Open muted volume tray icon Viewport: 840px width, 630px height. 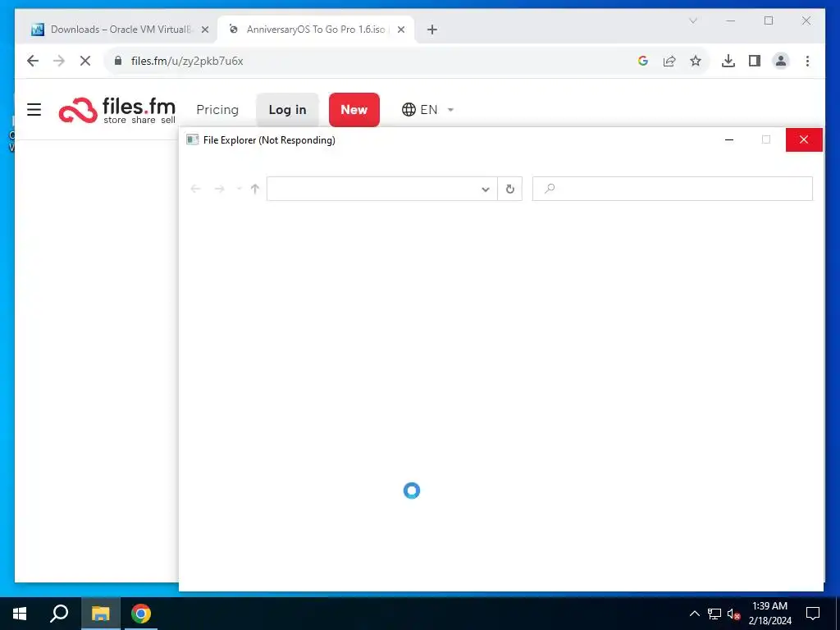[x=734, y=614]
